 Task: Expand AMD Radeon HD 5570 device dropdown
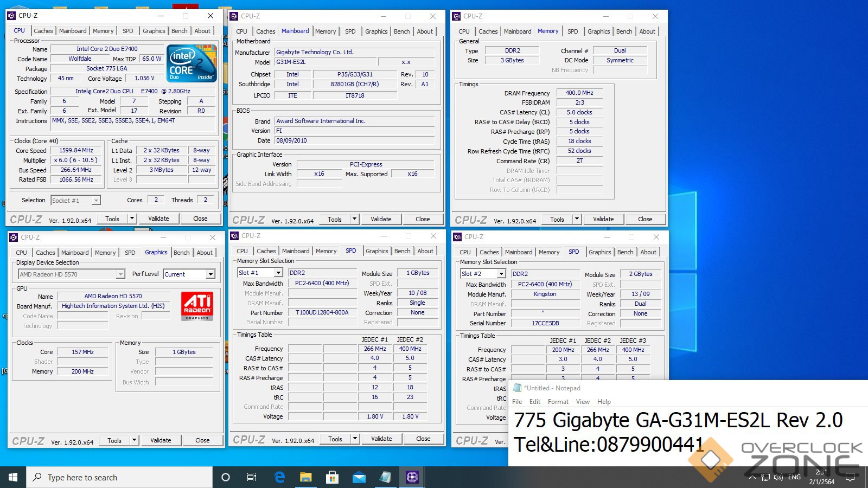pos(120,274)
